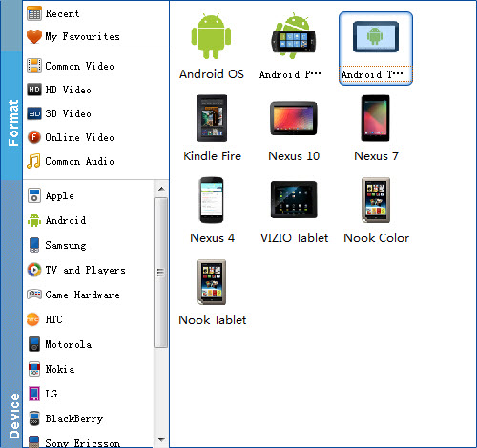The image size is (477, 448).
Task: Pick the Nexus 4 phone icon
Action: (x=212, y=200)
